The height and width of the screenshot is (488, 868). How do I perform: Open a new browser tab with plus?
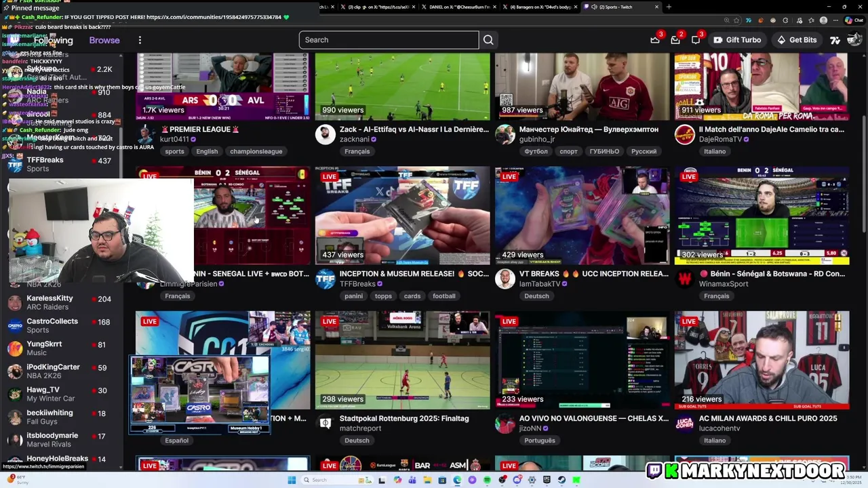pyautogui.click(x=669, y=7)
